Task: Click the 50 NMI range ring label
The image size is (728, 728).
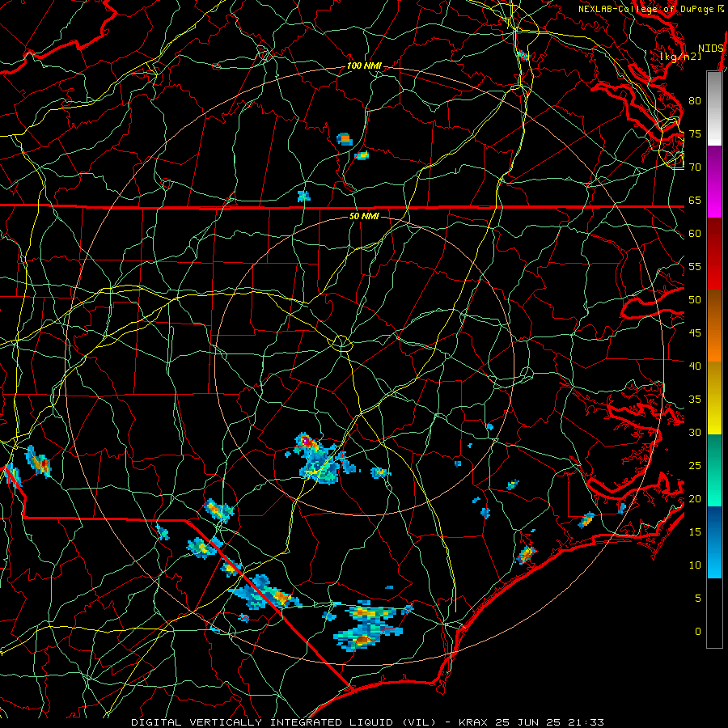Action: pyautogui.click(x=364, y=216)
